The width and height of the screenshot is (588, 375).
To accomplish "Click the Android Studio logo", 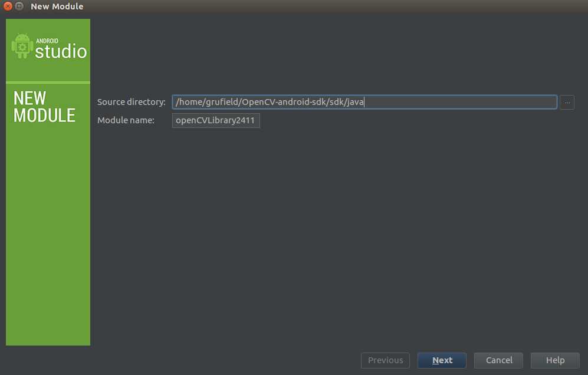I will [x=49, y=47].
